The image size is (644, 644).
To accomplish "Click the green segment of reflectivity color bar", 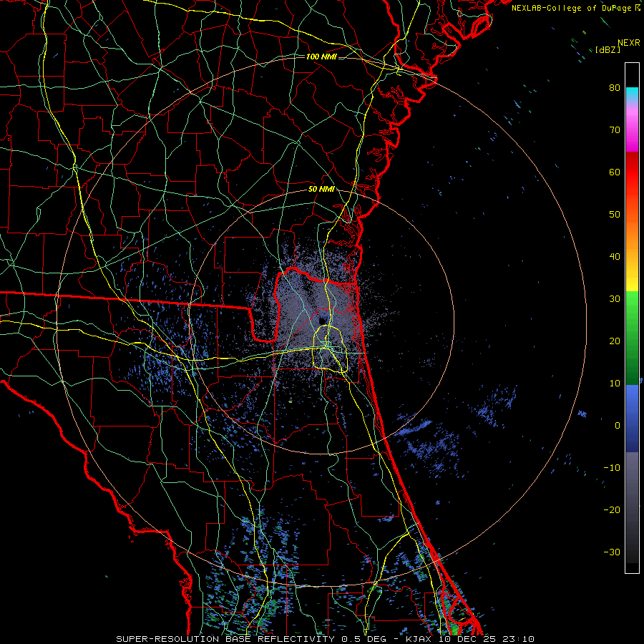I will click(x=632, y=338).
